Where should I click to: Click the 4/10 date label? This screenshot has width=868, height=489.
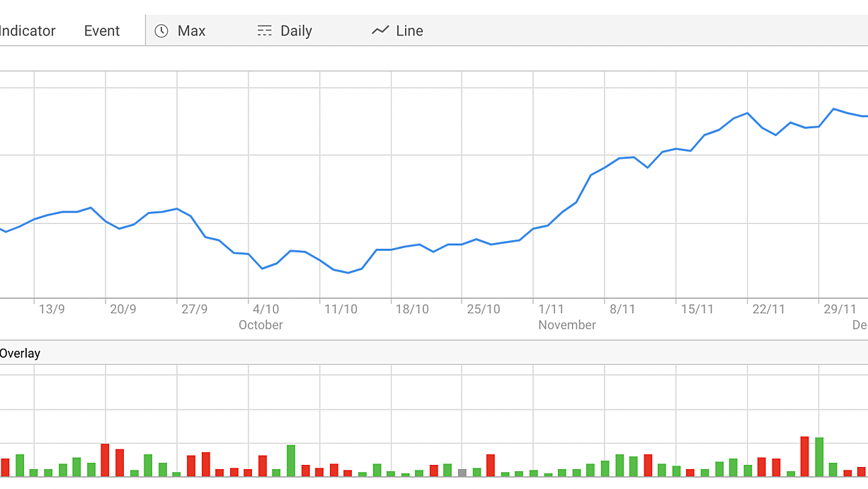[266, 309]
